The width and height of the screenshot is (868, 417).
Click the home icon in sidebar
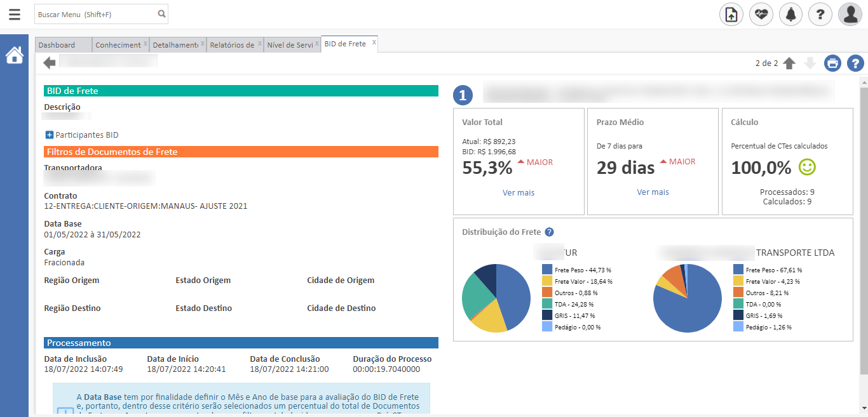click(14, 55)
